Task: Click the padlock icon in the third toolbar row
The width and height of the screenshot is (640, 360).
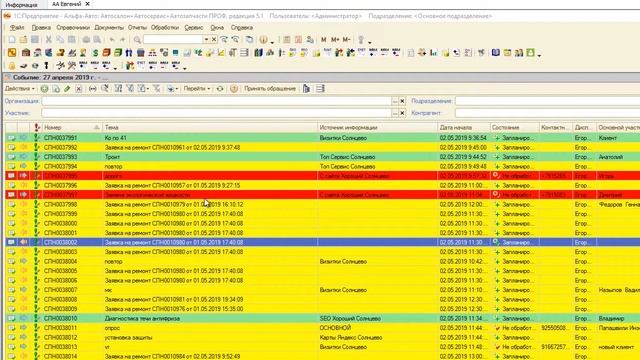Action: pos(12,66)
